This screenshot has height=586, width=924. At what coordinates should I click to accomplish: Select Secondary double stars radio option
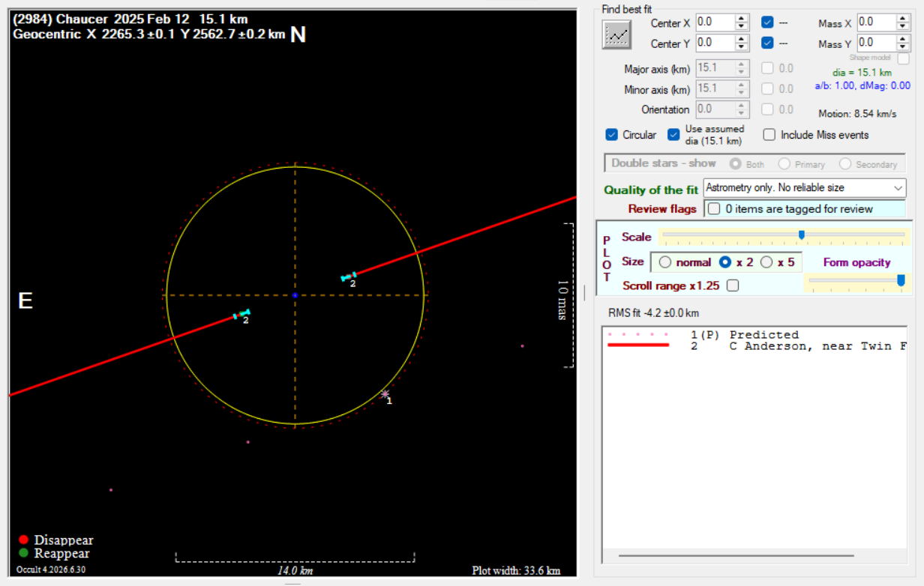point(844,163)
